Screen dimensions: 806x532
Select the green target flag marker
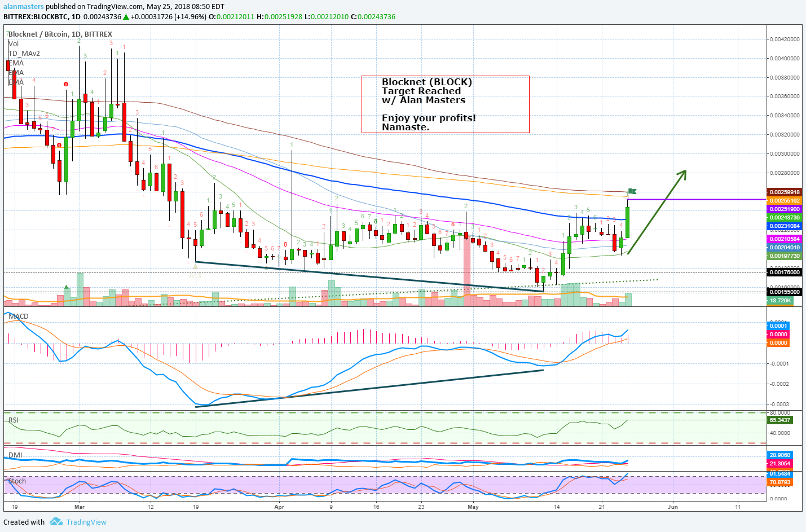(632, 191)
